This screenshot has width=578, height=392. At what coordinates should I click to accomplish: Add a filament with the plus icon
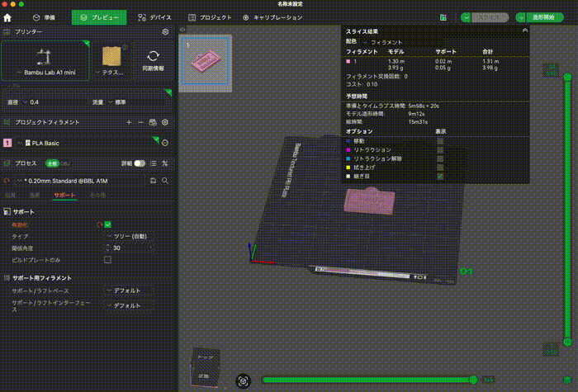click(128, 122)
